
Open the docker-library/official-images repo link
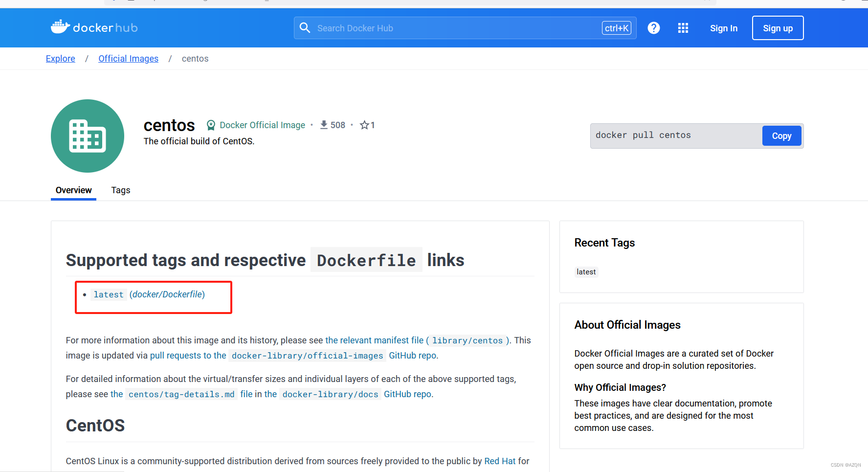[307, 355]
